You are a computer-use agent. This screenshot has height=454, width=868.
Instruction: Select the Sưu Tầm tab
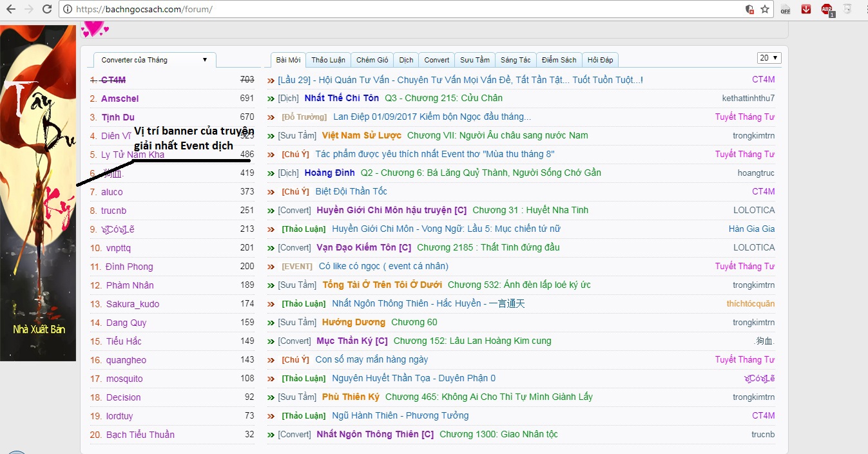pyautogui.click(x=475, y=60)
